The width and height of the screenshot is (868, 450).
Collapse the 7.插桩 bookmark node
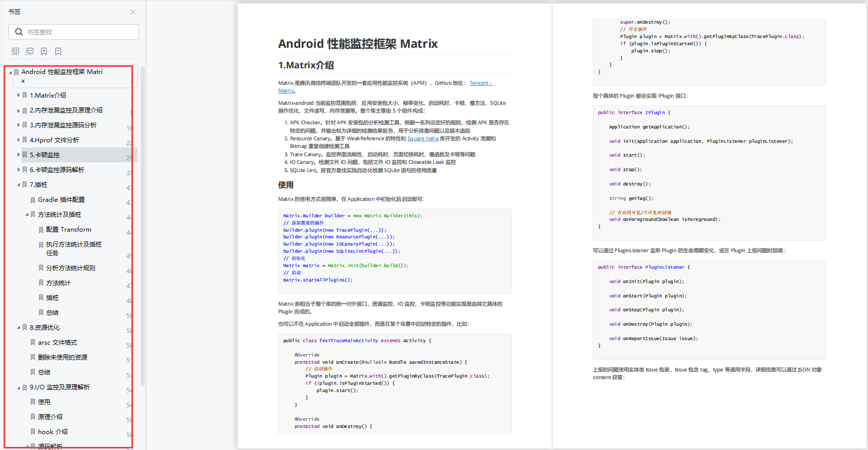click(x=18, y=184)
